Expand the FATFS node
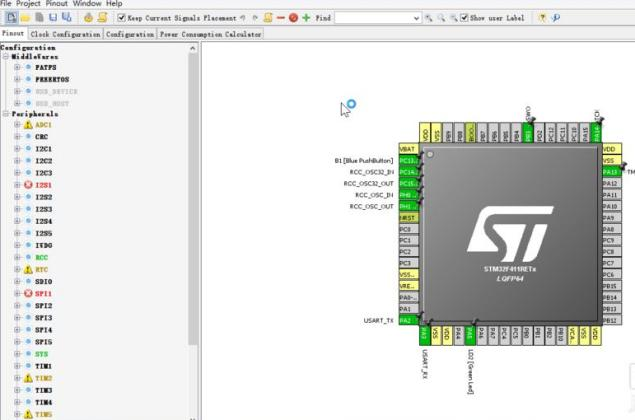The image size is (635, 420). (17, 67)
